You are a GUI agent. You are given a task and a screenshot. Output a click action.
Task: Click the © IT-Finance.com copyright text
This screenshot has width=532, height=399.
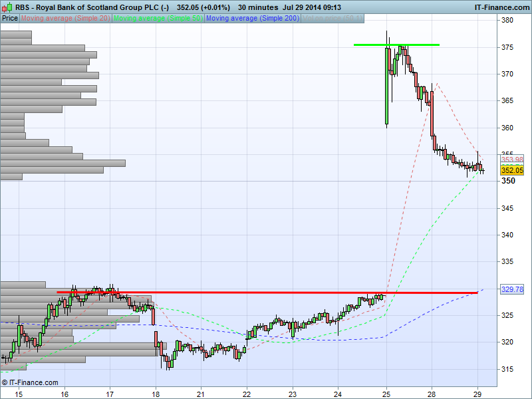click(30, 382)
